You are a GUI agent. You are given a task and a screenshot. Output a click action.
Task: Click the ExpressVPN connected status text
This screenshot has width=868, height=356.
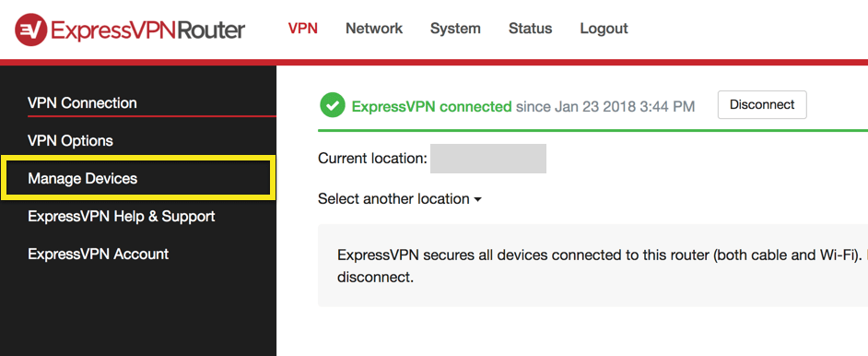(432, 106)
